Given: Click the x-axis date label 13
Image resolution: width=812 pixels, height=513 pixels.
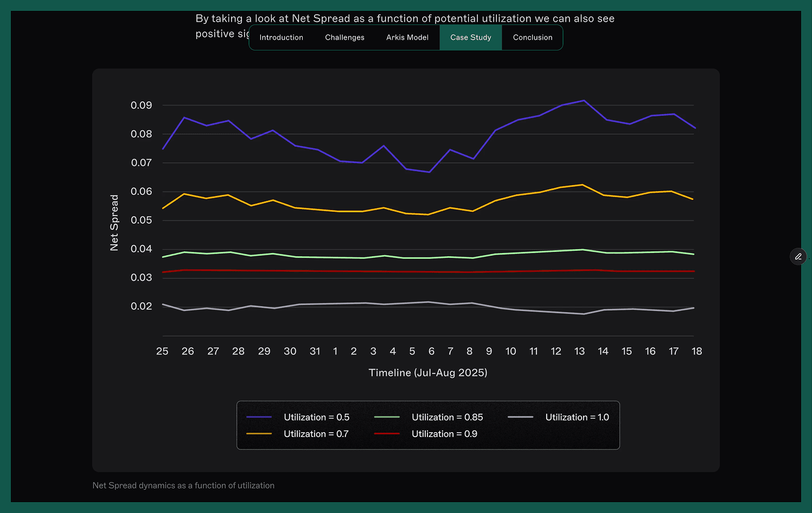Looking at the screenshot, I should point(579,351).
